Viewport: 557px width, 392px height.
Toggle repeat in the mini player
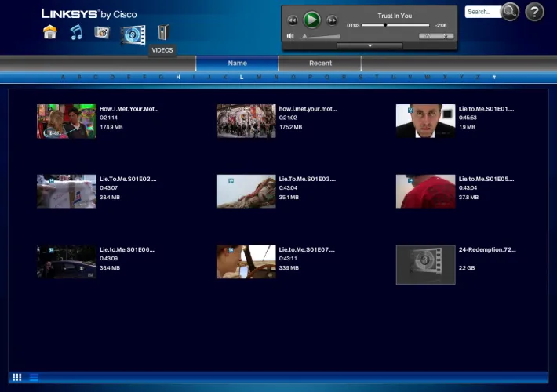428,36
